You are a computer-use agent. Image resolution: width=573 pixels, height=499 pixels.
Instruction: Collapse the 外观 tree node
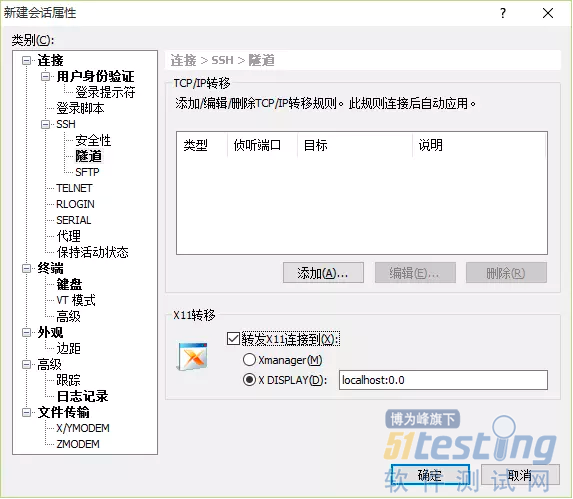click(27, 332)
